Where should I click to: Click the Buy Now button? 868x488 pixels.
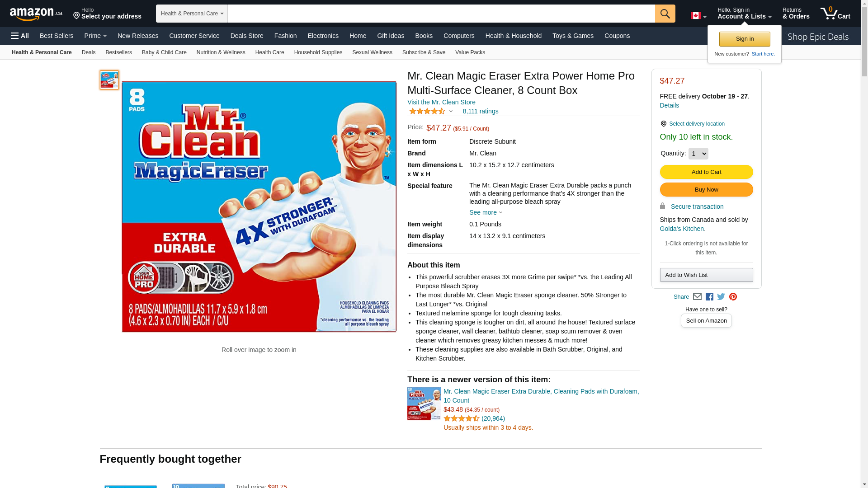tap(706, 189)
